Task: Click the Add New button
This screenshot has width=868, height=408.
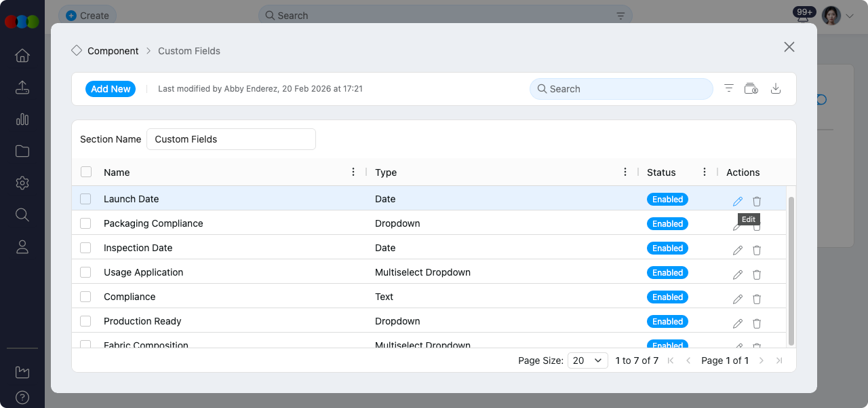Action: (x=111, y=89)
